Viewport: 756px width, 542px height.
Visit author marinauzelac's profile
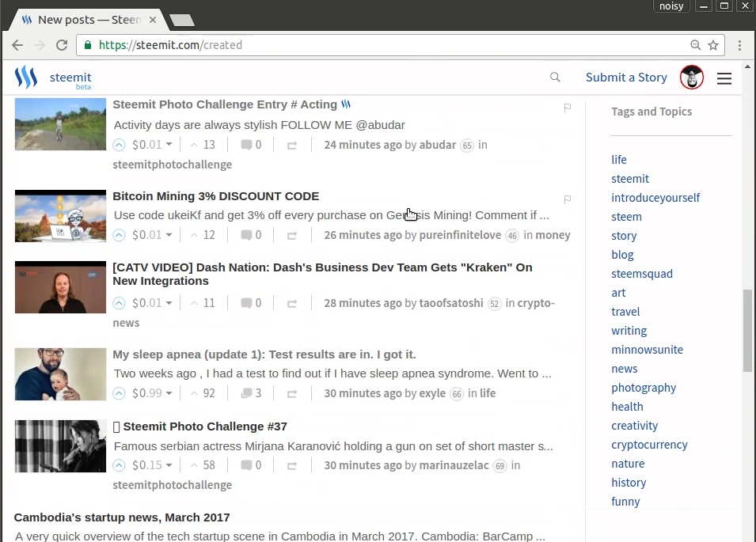(454, 465)
